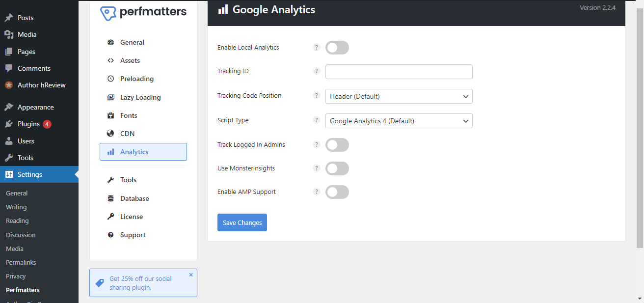644x303 pixels.
Task: Go to the Assets tab
Action: click(130, 60)
